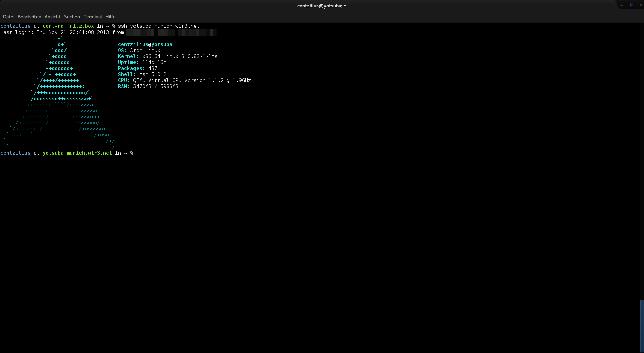Expand the Ansicht menu

[52, 17]
